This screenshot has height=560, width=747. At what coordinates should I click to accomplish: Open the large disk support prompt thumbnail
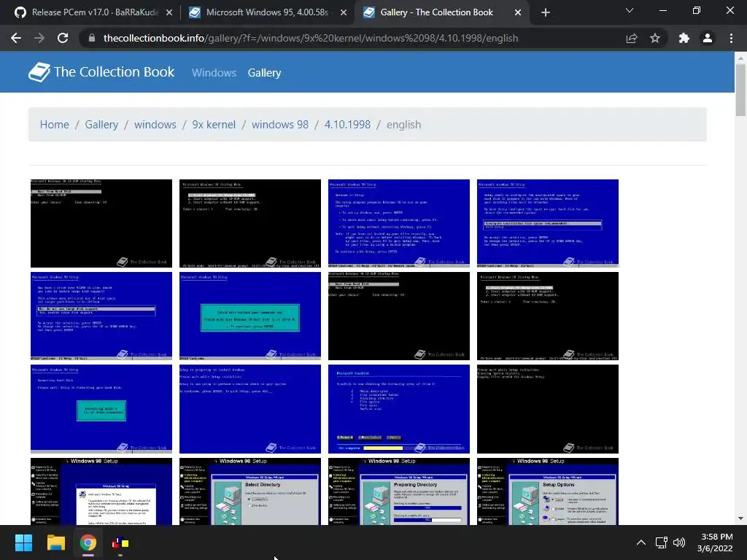pos(101,316)
